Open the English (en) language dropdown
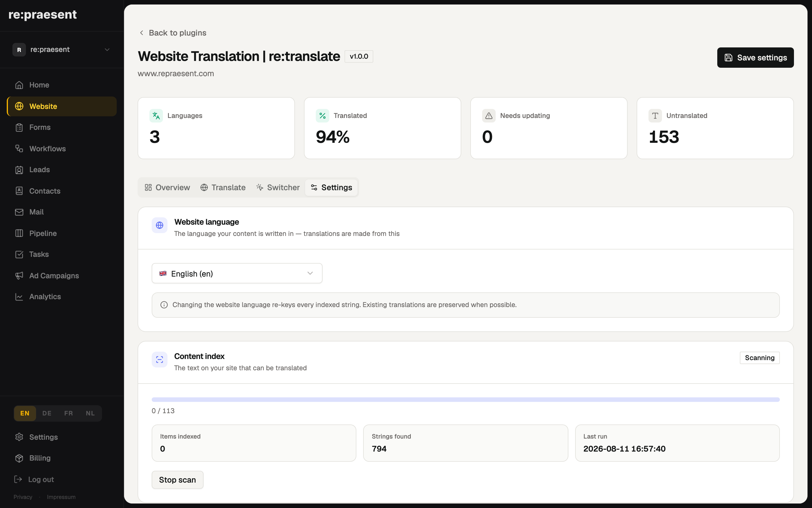812x508 pixels. pyautogui.click(x=237, y=273)
